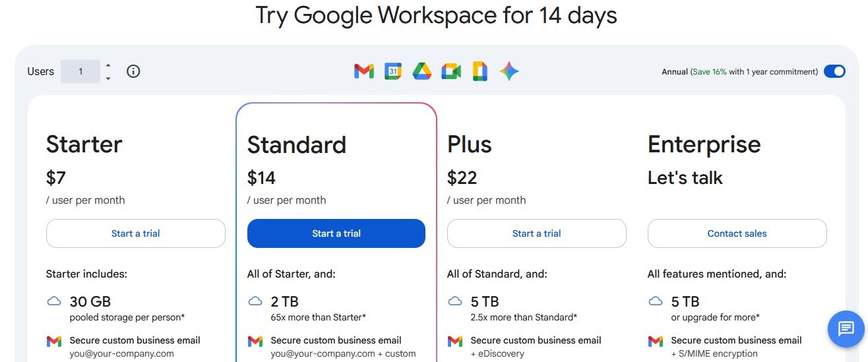Click the Google Meet icon

451,71
